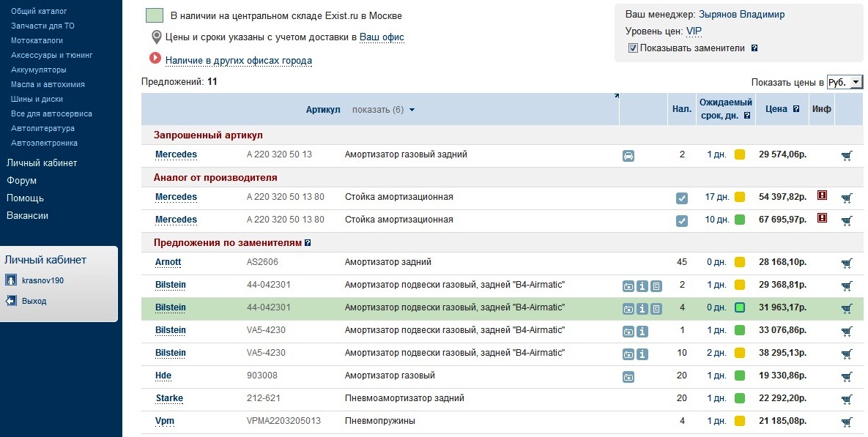This screenshot has height=437, width=868.
Task: Add the 31 963,17р. Bilstein item to cart
Action: click(x=847, y=309)
